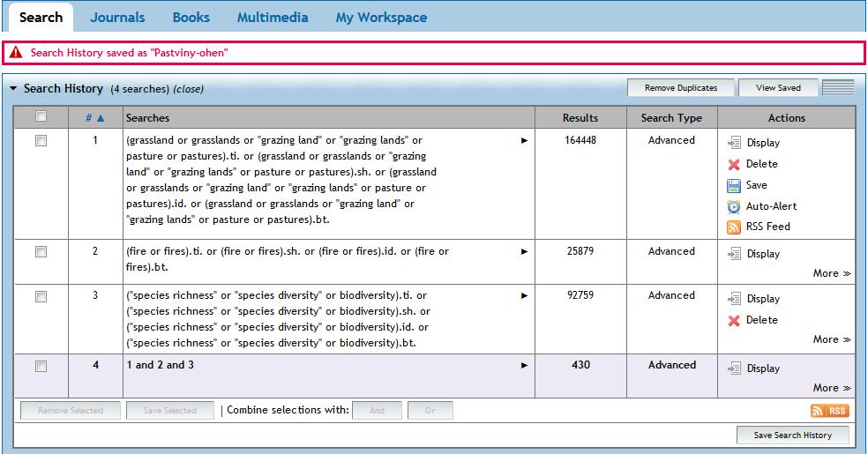868x454 pixels.
Task: Click the fire or fires search query text
Action: click(x=288, y=259)
